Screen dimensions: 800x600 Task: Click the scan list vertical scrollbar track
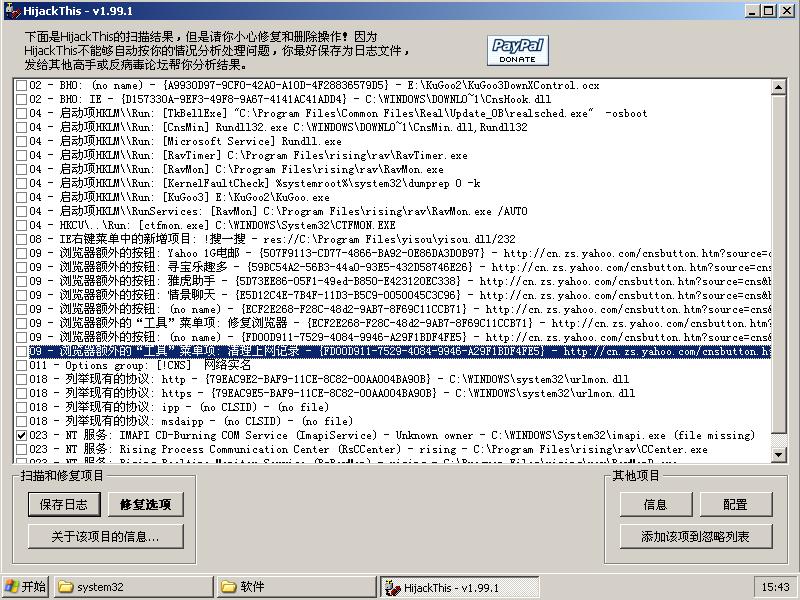tap(778, 439)
